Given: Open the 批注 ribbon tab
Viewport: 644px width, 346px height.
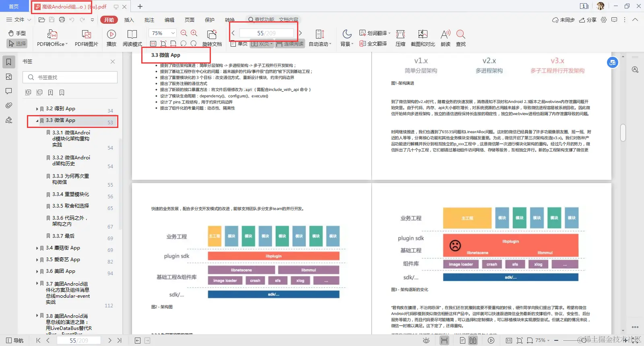Looking at the screenshot, I should [x=149, y=20].
